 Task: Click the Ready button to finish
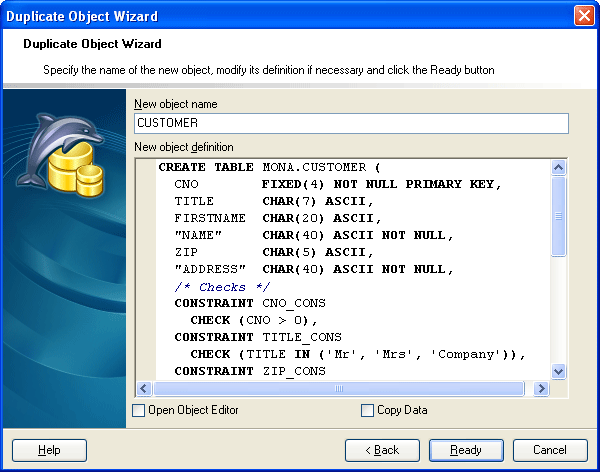(x=466, y=450)
